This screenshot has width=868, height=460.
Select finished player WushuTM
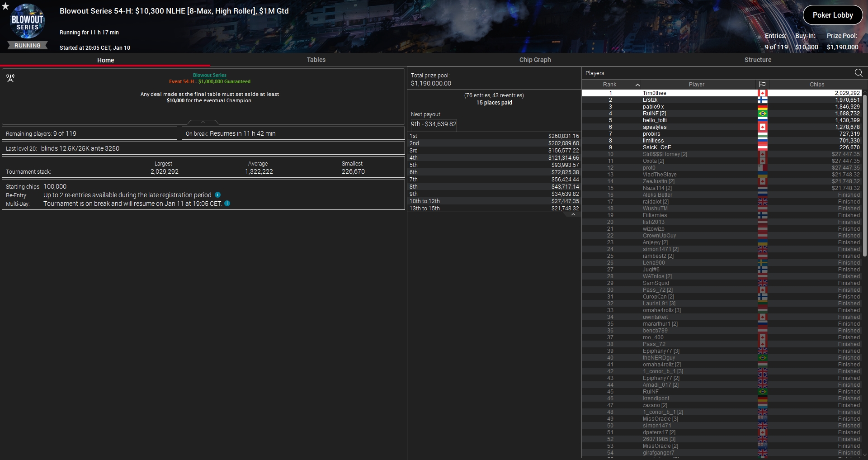[x=722, y=209]
